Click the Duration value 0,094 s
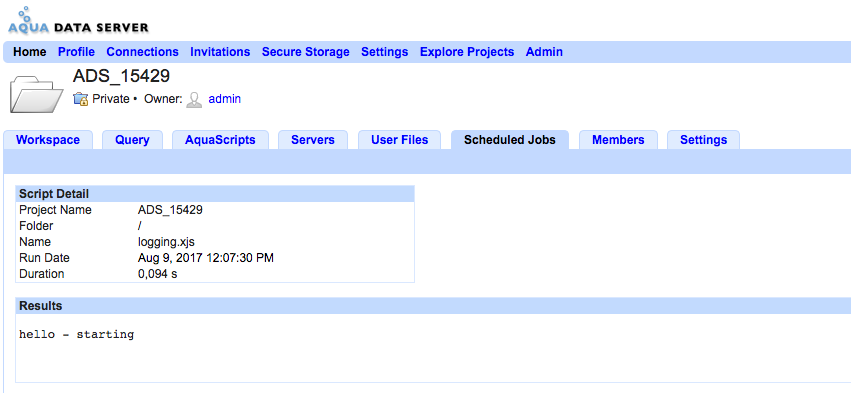Viewport: 851px width, 393px height. pyautogui.click(x=157, y=274)
